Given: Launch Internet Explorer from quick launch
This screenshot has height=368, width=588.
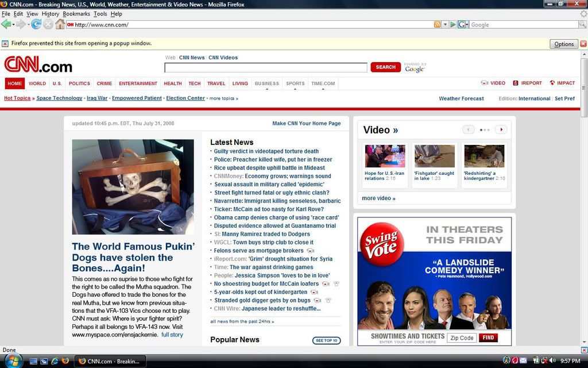Looking at the screenshot, I should point(55,361).
